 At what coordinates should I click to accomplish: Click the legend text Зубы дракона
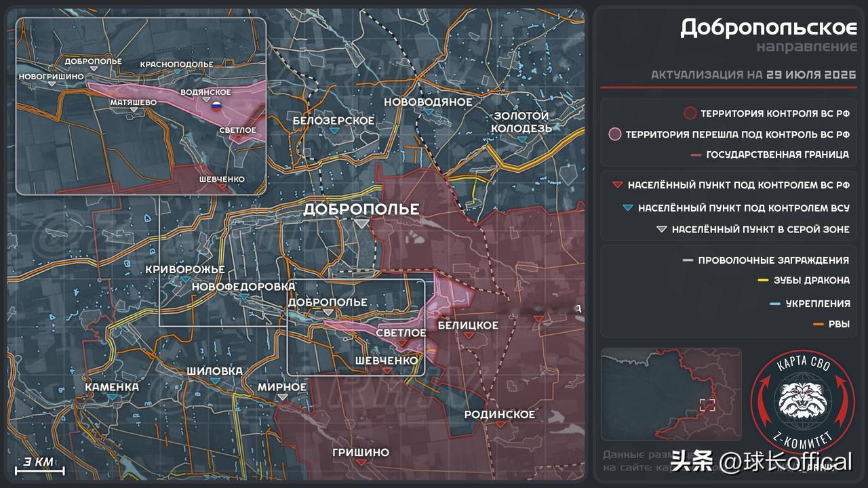(812, 281)
